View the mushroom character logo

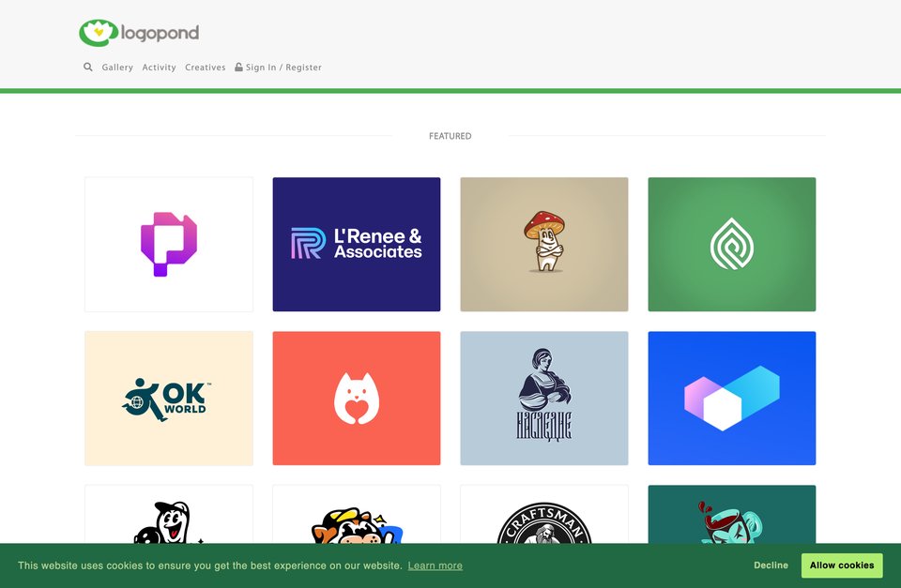tap(544, 245)
